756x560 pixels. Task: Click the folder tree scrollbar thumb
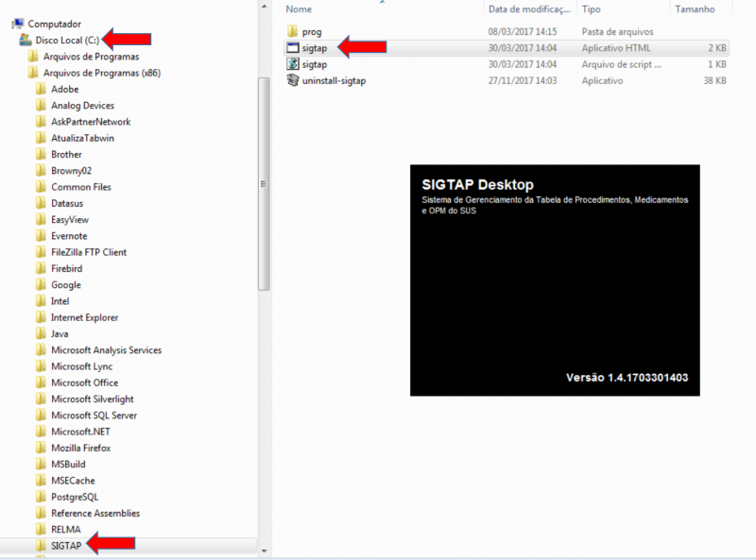point(264,184)
